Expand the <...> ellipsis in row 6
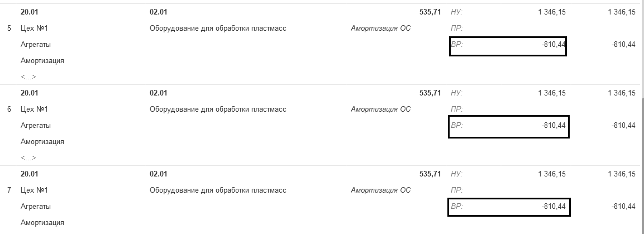Image resolution: width=644 pixels, height=234 pixels. coord(28,158)
